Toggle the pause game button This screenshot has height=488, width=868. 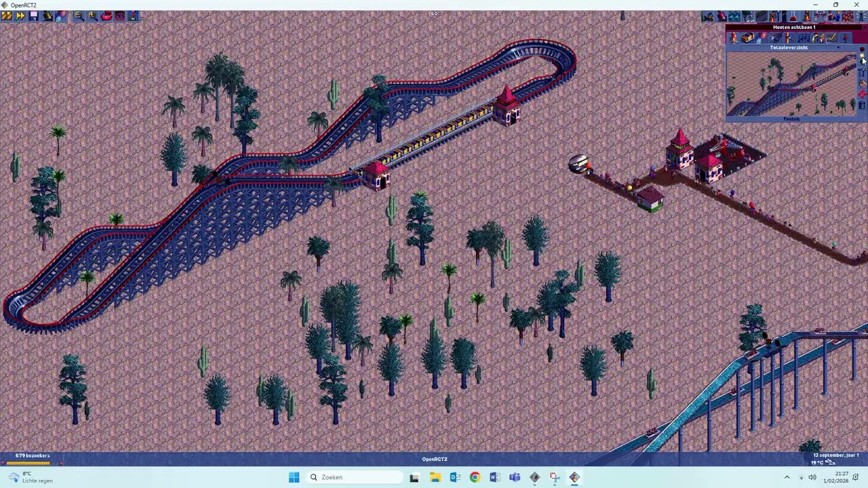(7, 16)
